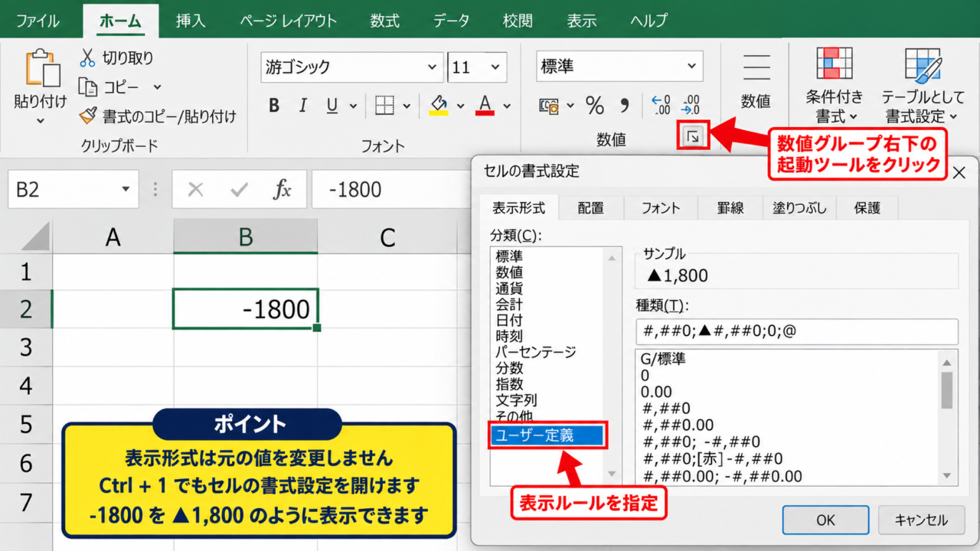Switch to the 挿入 ribbon tab

[191, 21]
